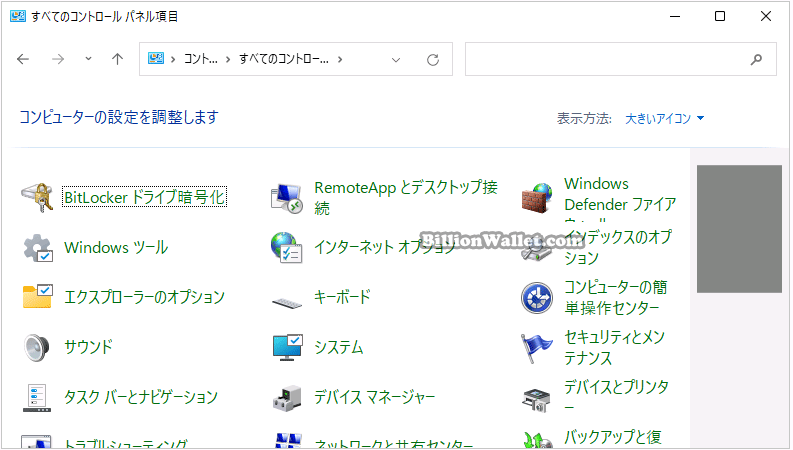Expand the recent locations chevron
This screenshot has height=450, width=793.
coord(89,59)
